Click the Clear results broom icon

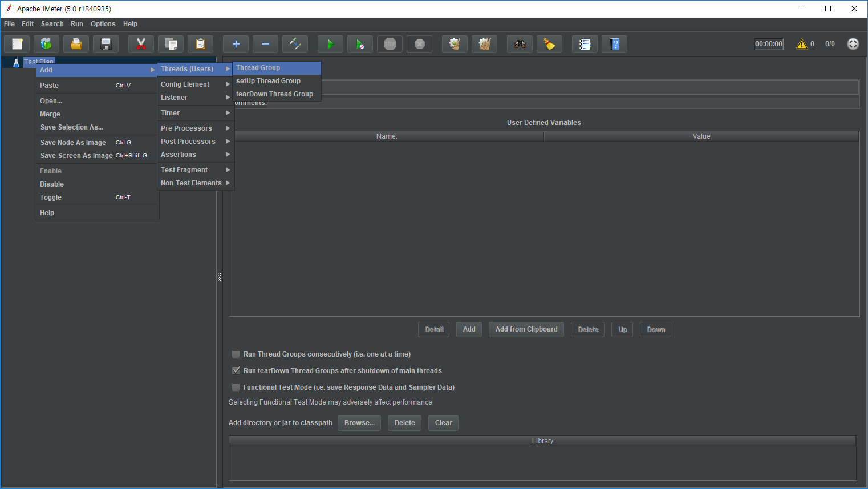[455, 44]
